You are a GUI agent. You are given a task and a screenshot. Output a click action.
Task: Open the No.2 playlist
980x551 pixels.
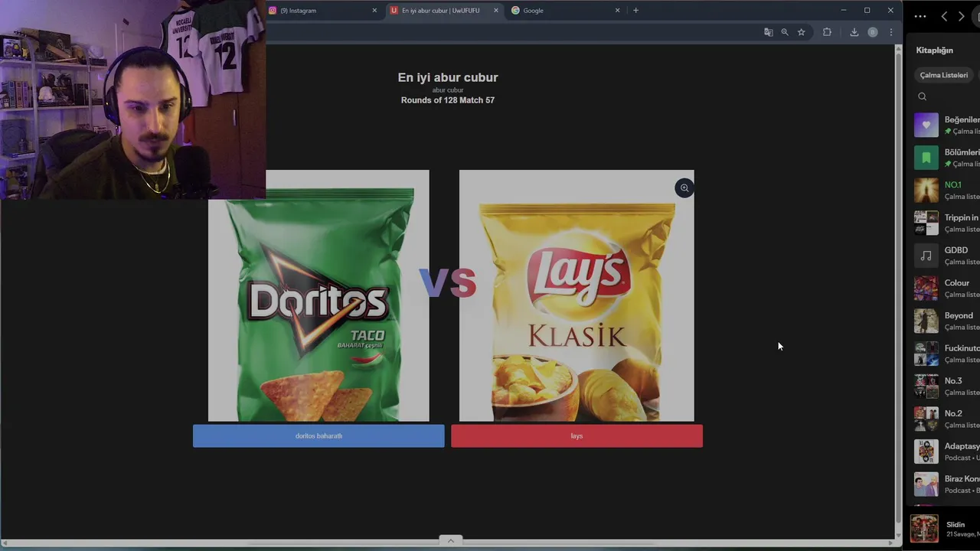(x=947, y=419)
